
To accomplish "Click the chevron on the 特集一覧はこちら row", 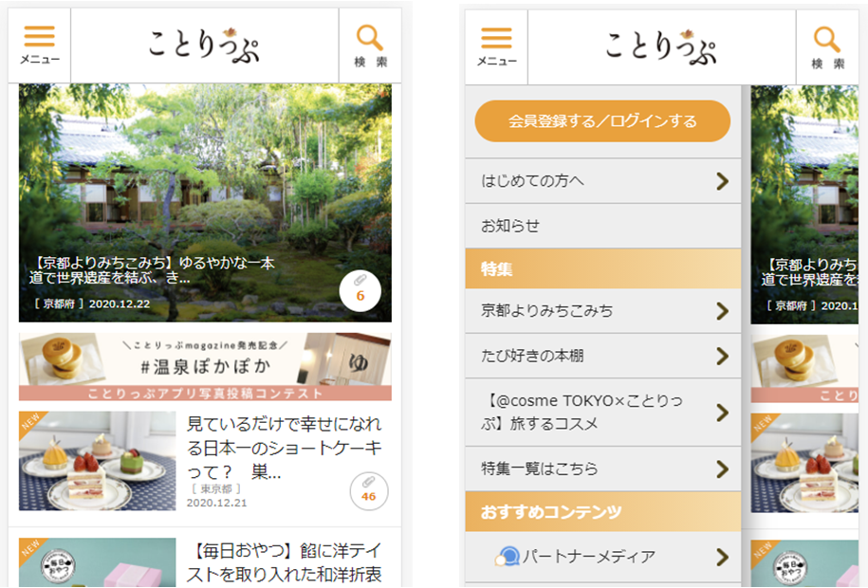I will coord(722,469).
